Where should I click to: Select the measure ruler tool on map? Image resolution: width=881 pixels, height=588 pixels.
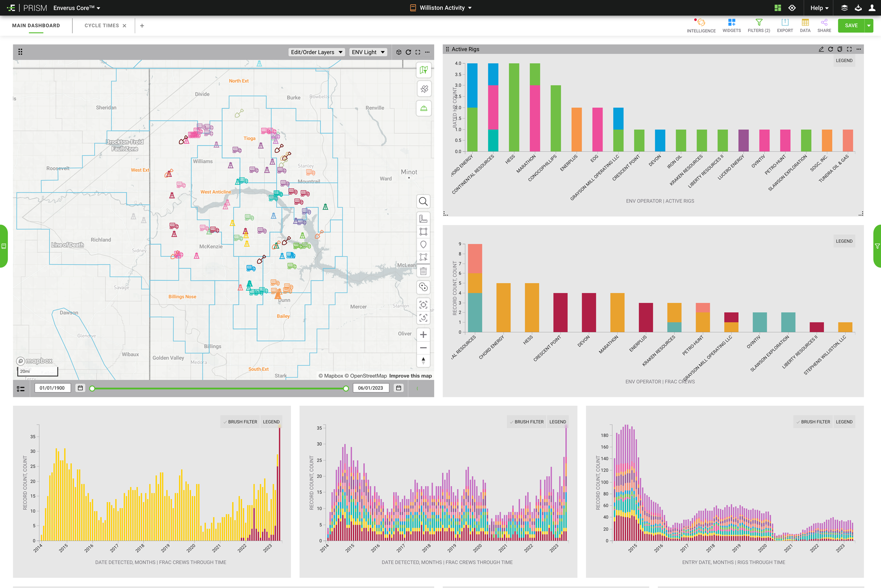[423, 219]
